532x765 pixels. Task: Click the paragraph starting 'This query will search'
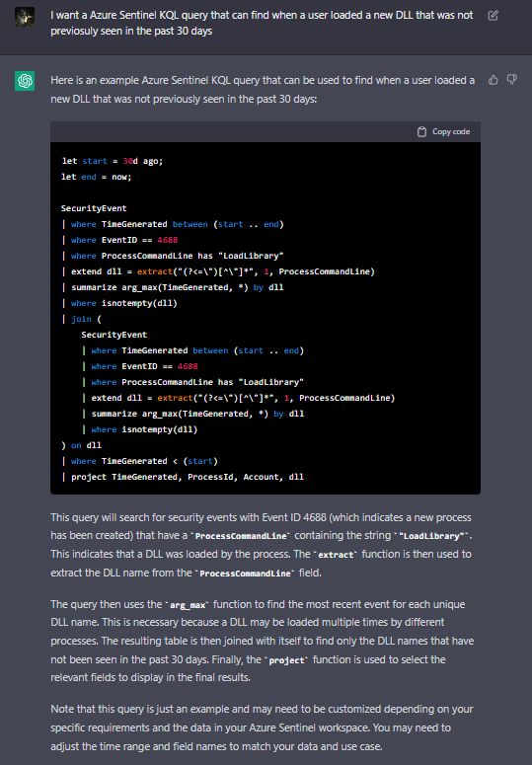(x=262, y=545)
